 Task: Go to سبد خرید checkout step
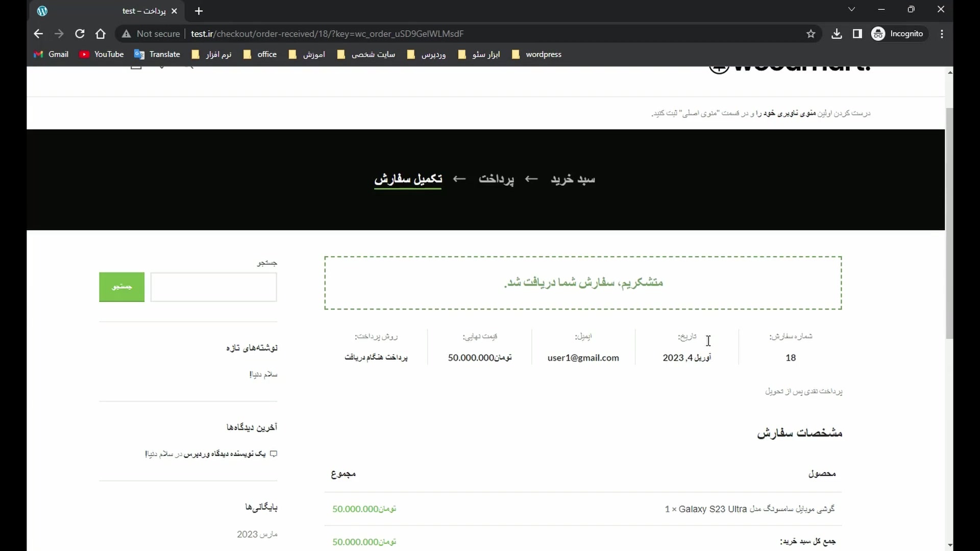click(573, 179)
